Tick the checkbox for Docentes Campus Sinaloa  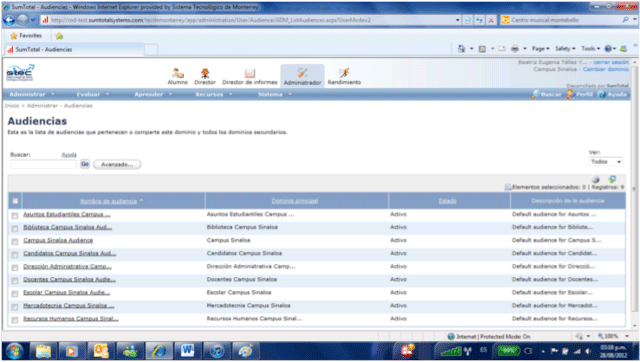click(15, 281)
